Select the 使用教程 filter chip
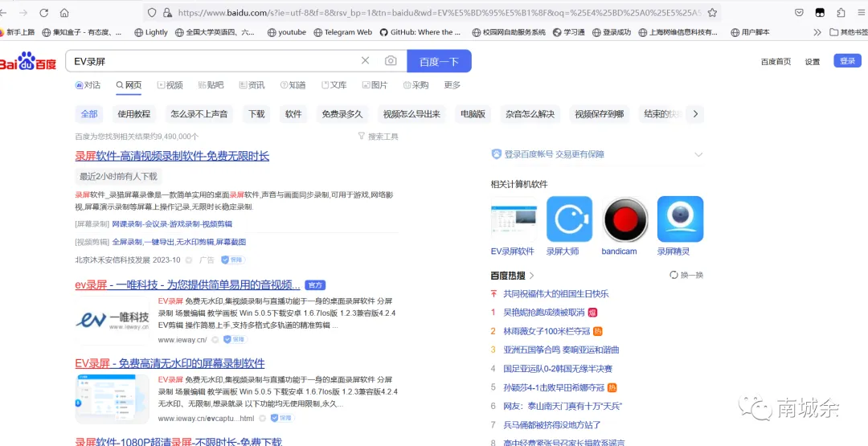The image size is (868, 446). coord(134,114)
